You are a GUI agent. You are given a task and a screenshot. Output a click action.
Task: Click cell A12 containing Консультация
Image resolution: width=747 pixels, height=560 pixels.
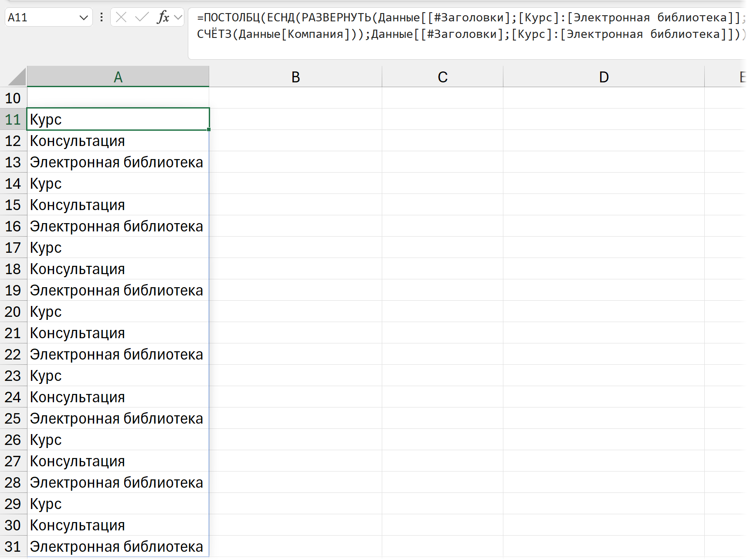pos(118,141)
